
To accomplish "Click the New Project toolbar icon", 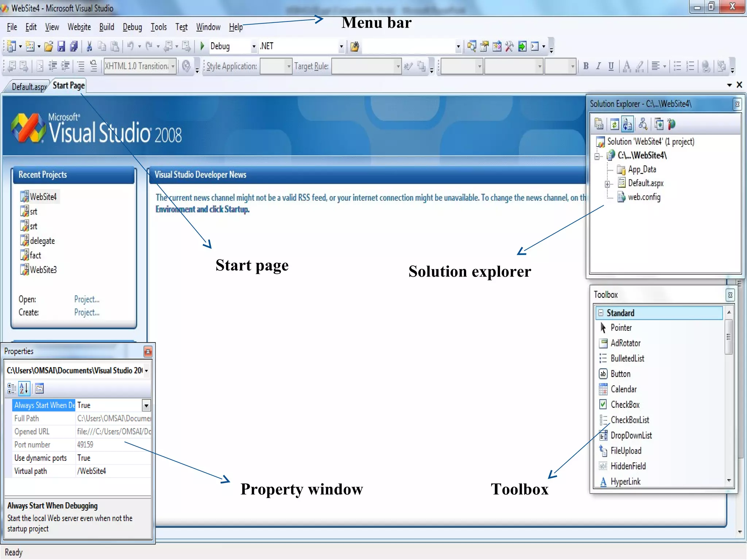I will coord(12,46).
